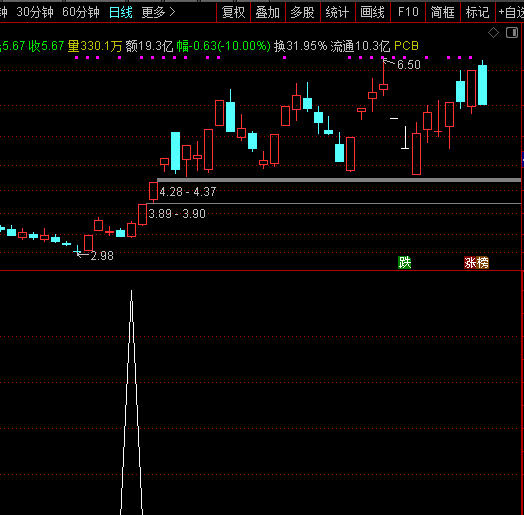Click the red 涨 marker badge
The height and width of the screenshot is (515, 524).
pyautogui.click(x=470, y=263)
